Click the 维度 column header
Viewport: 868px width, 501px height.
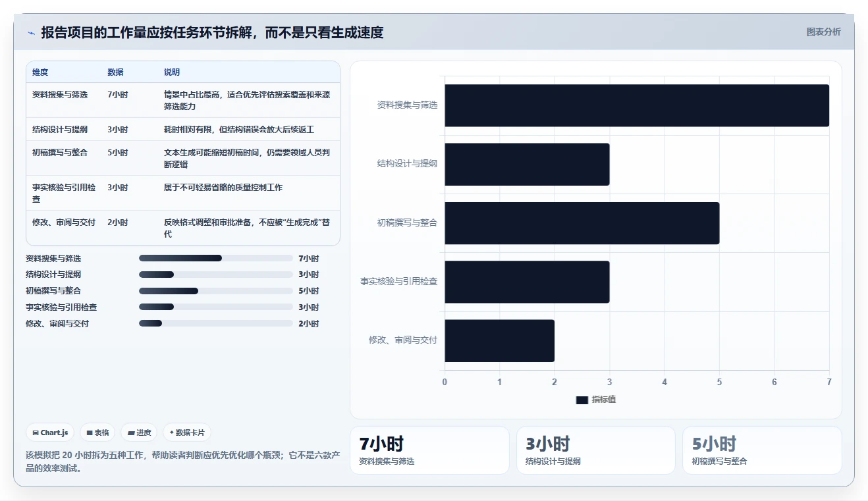pos(40,72)
